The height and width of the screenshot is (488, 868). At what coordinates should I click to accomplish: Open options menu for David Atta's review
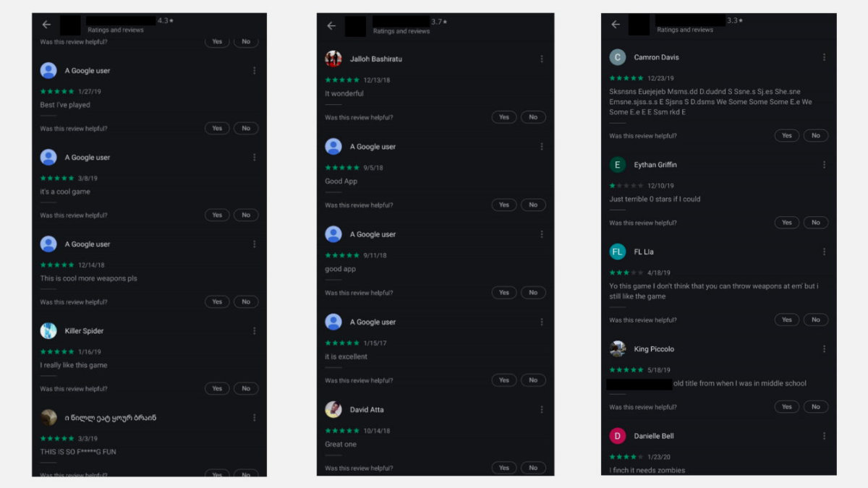pos(541,410)
